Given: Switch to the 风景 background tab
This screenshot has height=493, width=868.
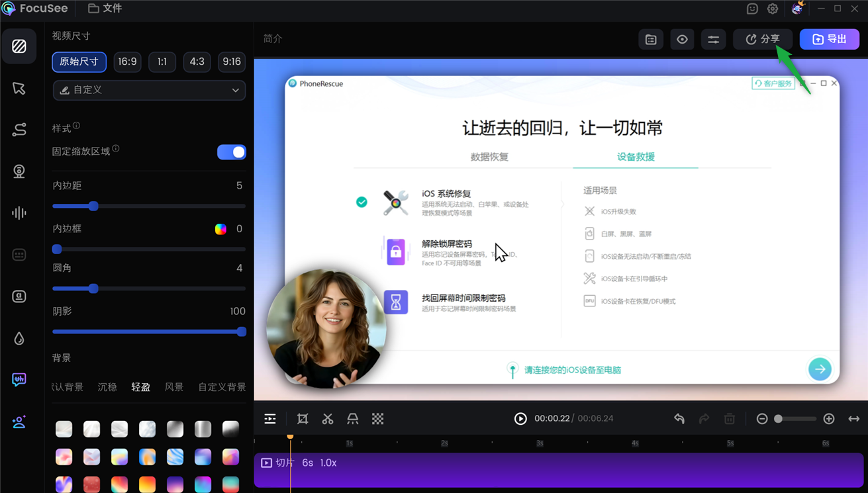Looking at the screenshot, I should [174, 387].
